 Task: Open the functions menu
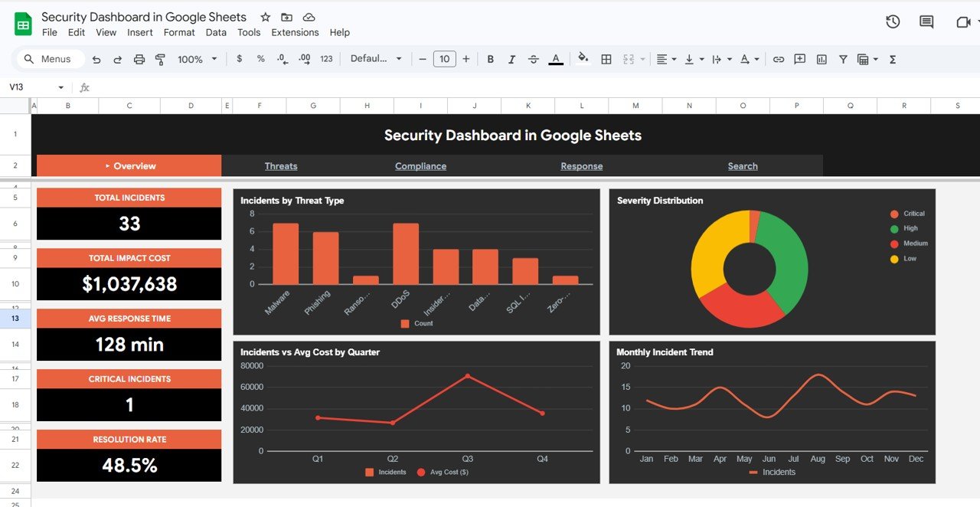coord(892,59)
